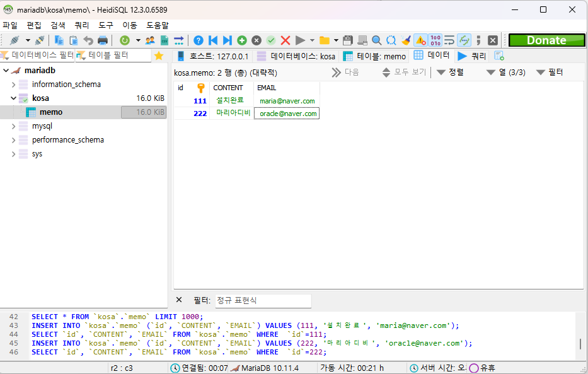Screen dimensions: 588x374
Task: Go to the first row icon
Action: 213,40
